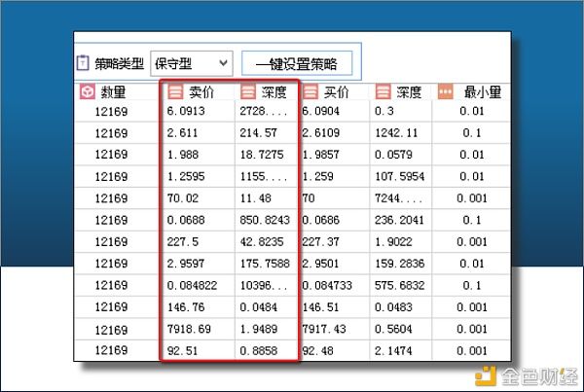Click buy price cell 7917.43
The image size is (584, 392).
324,329
